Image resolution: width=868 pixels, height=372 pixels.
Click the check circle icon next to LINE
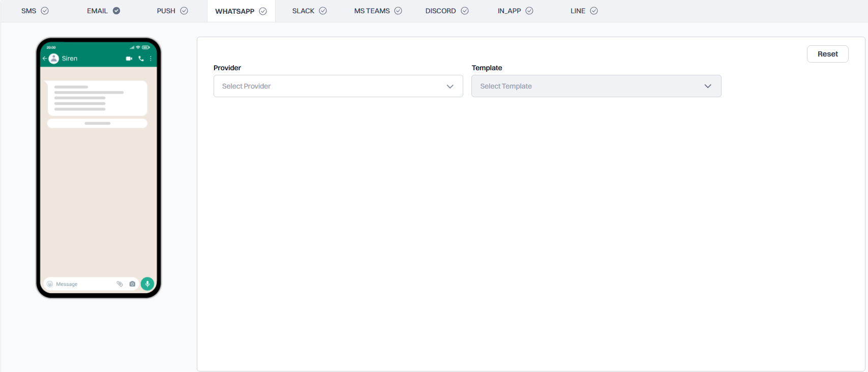click(x=594, y=11)
